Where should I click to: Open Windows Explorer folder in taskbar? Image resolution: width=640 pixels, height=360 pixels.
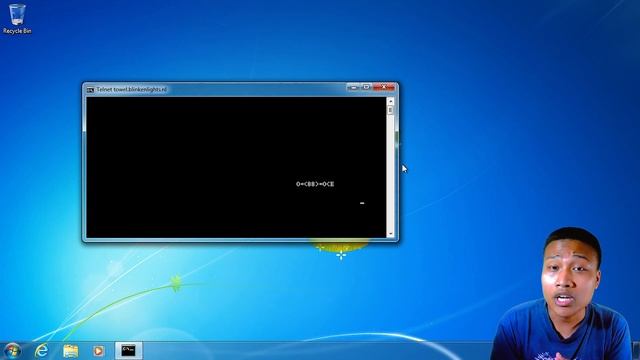click(x=71, y=351)
